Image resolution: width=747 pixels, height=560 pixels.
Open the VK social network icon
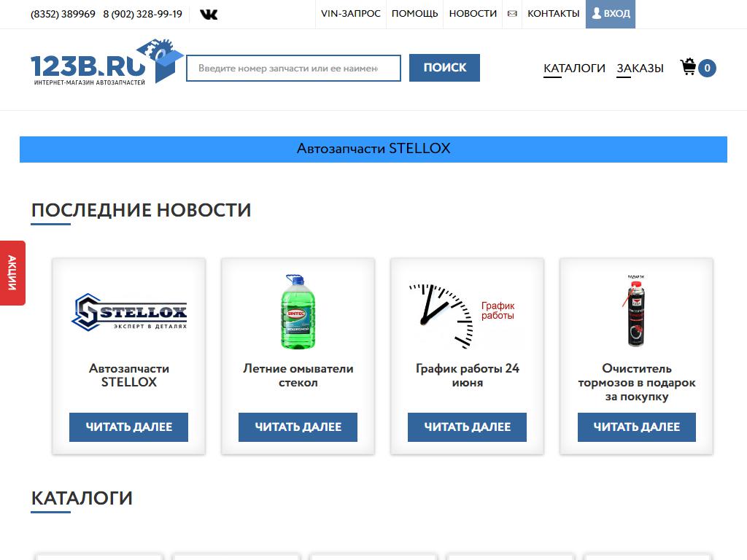point(209,15)
